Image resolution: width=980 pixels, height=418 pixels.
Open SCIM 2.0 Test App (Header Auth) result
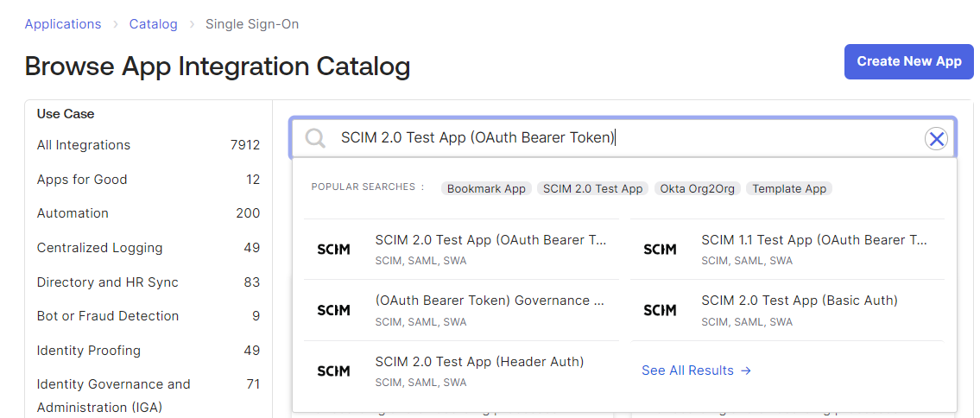point(461,370)
